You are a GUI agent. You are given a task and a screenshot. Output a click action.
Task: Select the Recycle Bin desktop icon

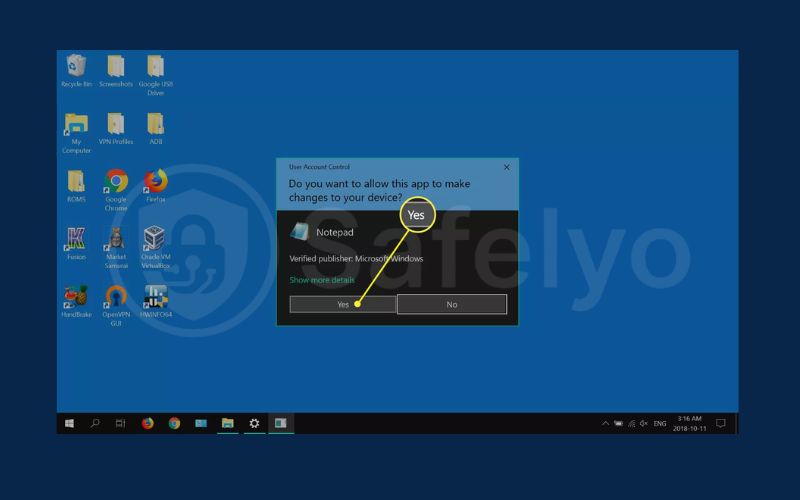(77, 71)
